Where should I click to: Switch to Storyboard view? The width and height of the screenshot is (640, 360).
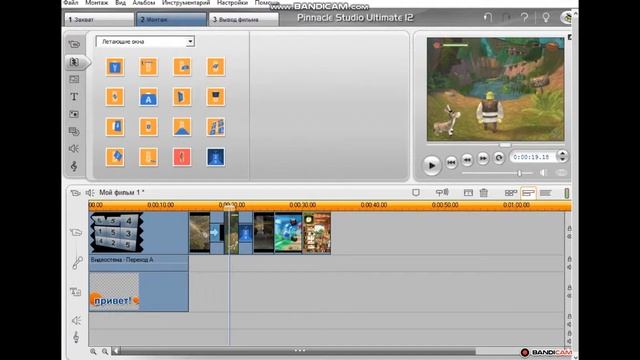[511, 193]
